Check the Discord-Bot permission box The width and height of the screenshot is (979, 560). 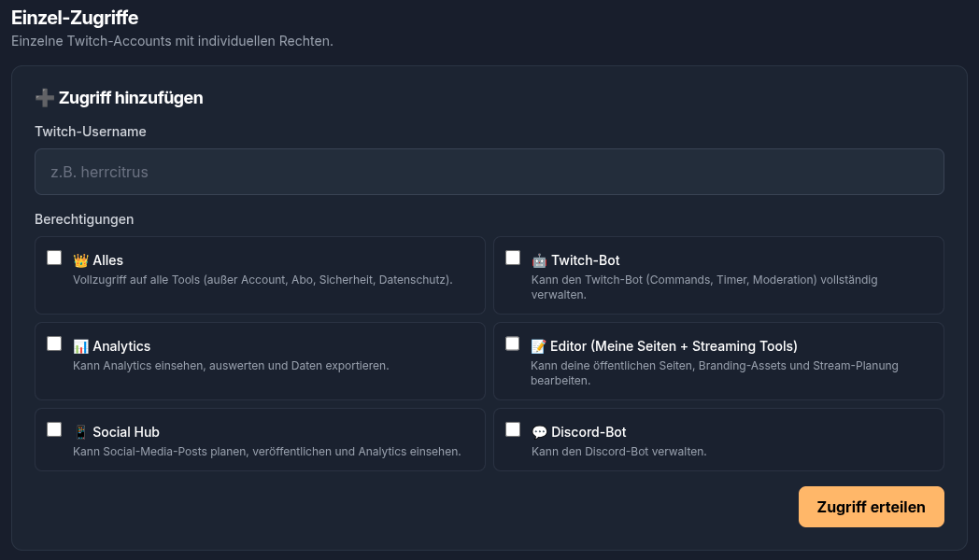pos(512,428)
